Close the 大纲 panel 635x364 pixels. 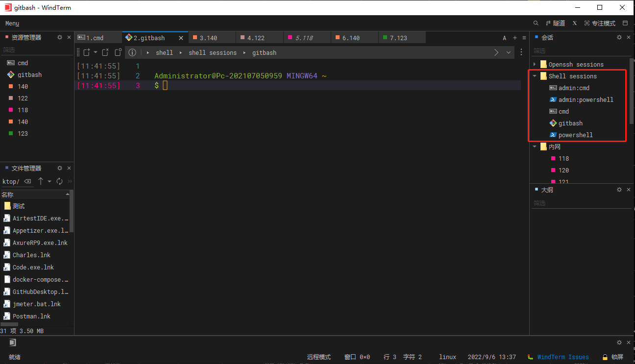pyautogui.click(x=628, y=190)
